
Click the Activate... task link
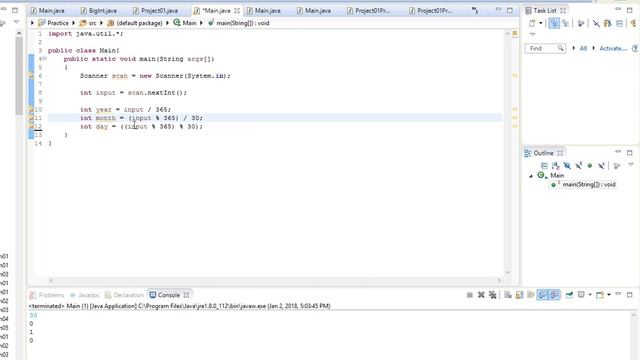[613, 48]
